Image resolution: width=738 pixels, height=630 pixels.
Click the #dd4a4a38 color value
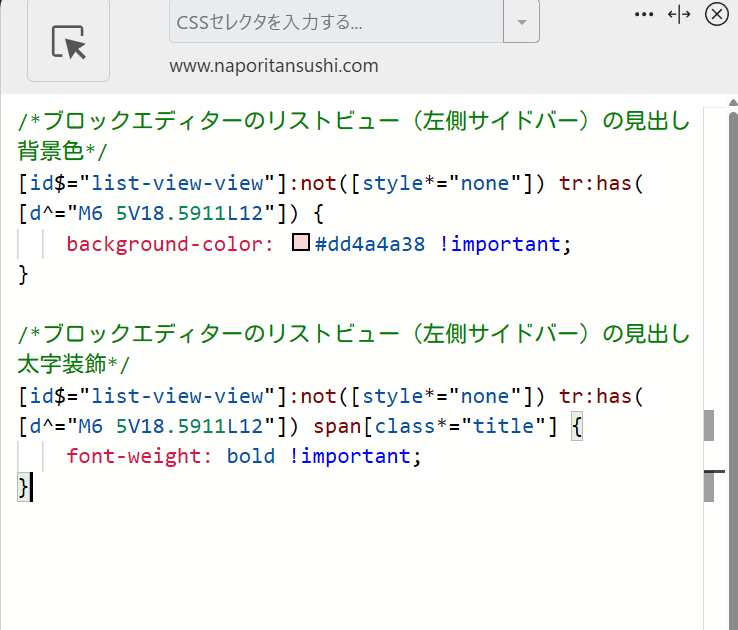tap(371, 244)
